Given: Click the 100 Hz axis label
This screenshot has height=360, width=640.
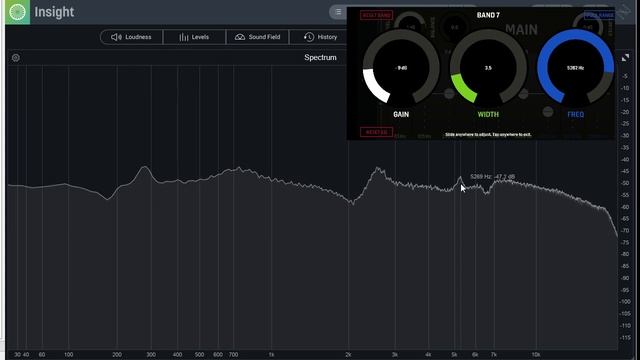Looking at the screenshot, I should pos(69,355).
